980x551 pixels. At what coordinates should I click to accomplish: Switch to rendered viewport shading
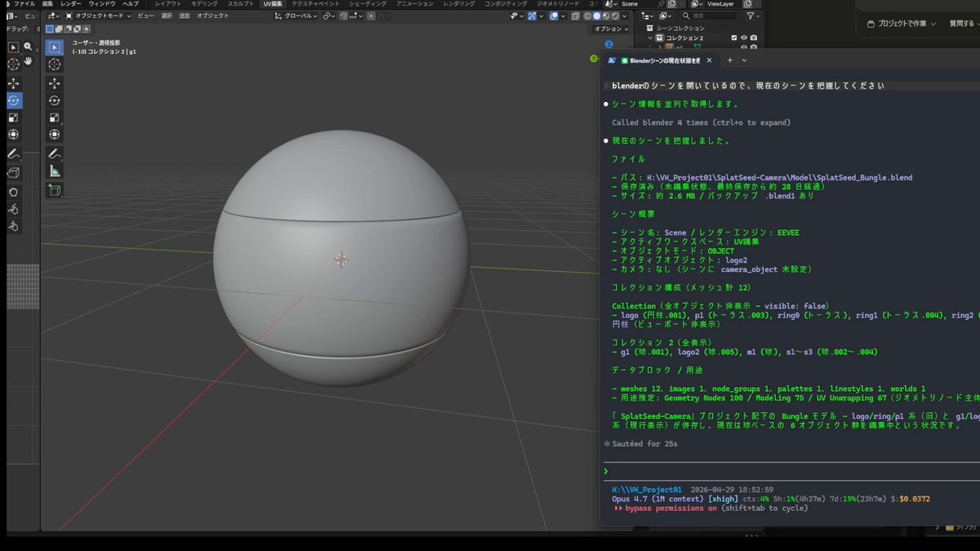[x=615, y=16]
